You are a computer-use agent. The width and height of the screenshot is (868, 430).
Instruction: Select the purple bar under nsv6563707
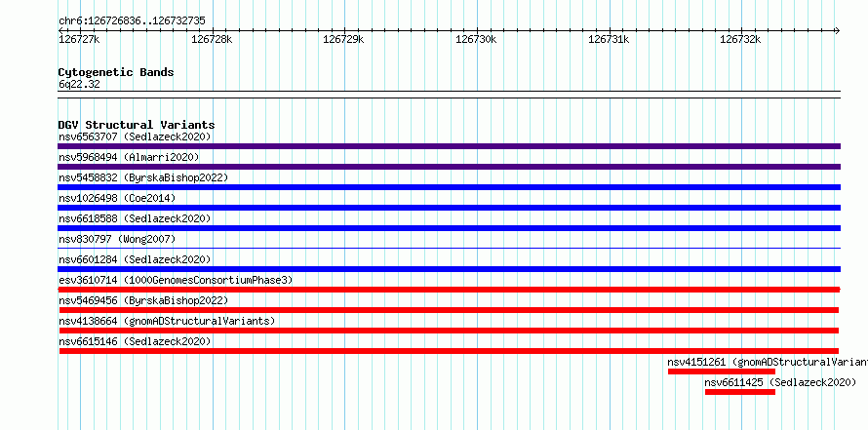click(x=449, y=146)
